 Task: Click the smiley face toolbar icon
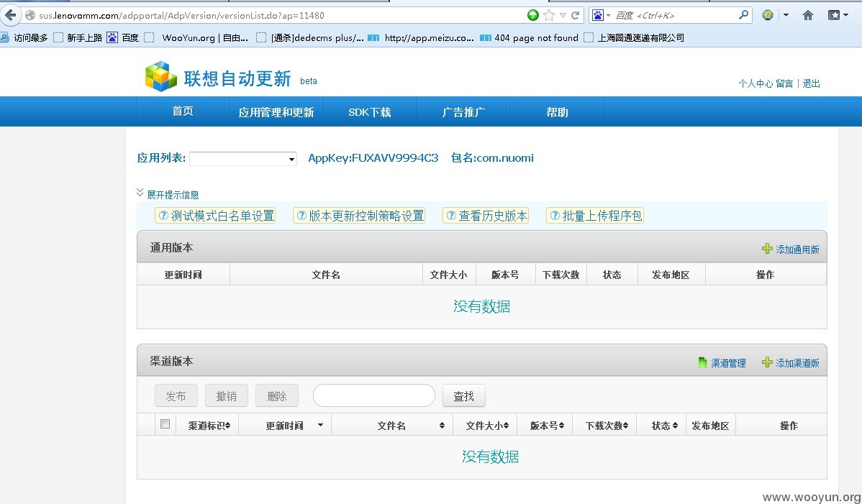pos(768,15)
